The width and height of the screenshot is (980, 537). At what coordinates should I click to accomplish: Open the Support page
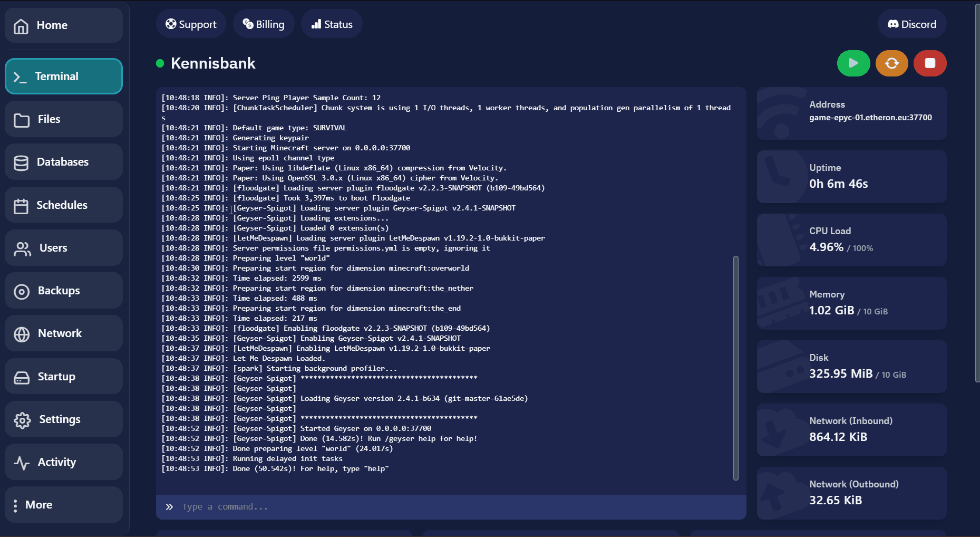coord(191,24)
